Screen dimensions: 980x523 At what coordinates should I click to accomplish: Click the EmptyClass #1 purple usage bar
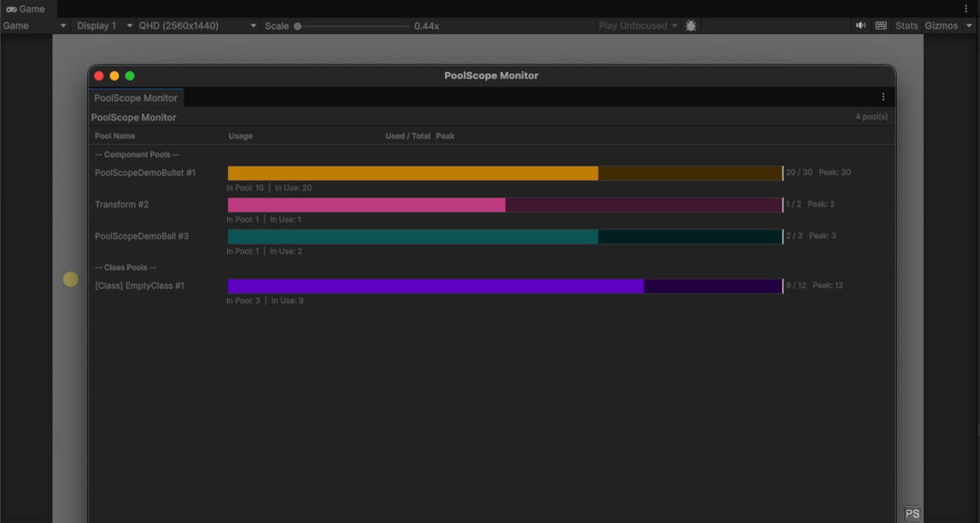[x=505, y=286]
